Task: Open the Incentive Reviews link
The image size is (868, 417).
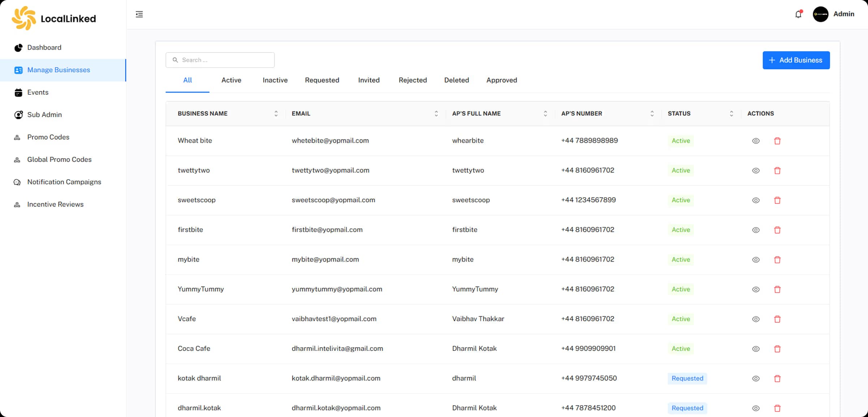Action: (55, 205)
